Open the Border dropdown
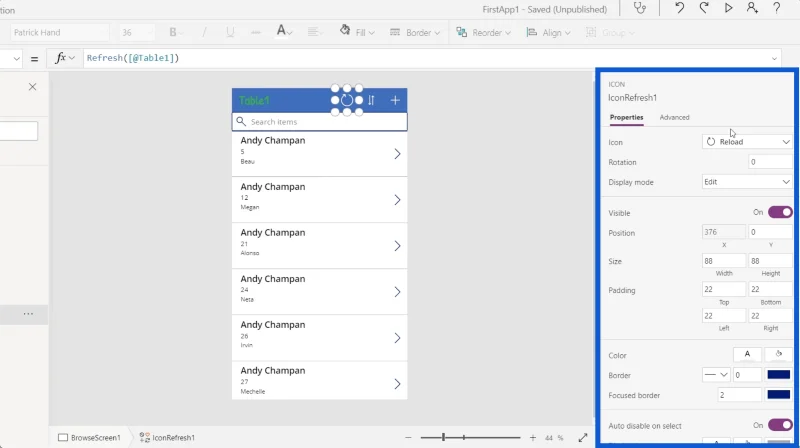The height and width of the screenshot is (448, 800). tap(415, 32)
